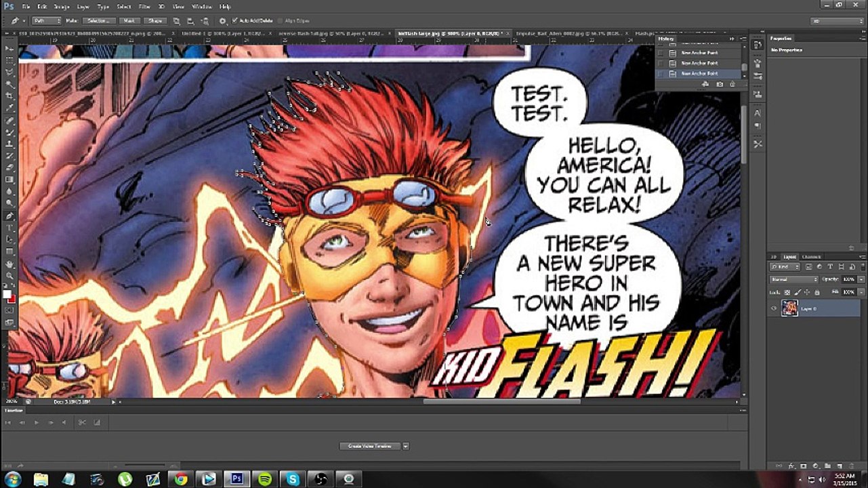Open the Image menu
This screenshot has height=488, width=868.
coord(62,6)
